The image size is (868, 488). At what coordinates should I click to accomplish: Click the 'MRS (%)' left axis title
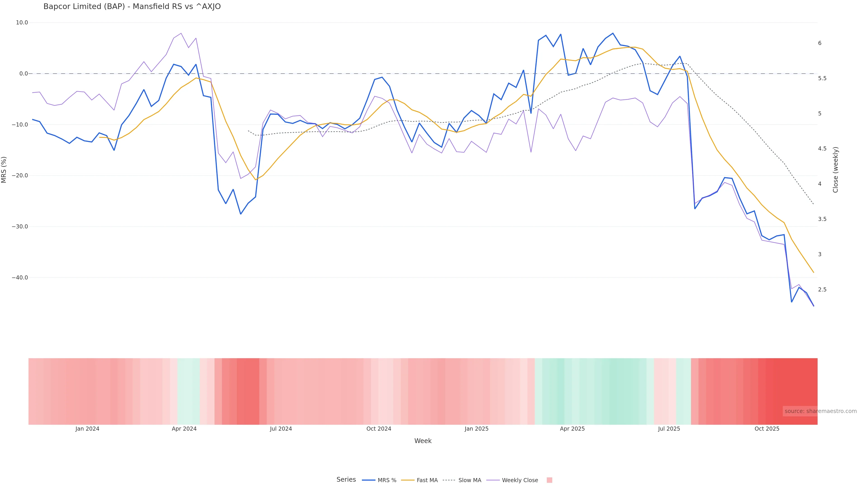point(4,170)
